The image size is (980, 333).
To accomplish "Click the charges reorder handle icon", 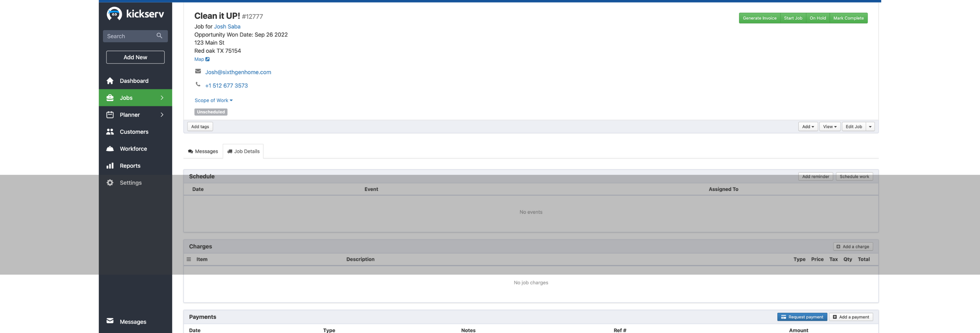I will pos(189,259).
